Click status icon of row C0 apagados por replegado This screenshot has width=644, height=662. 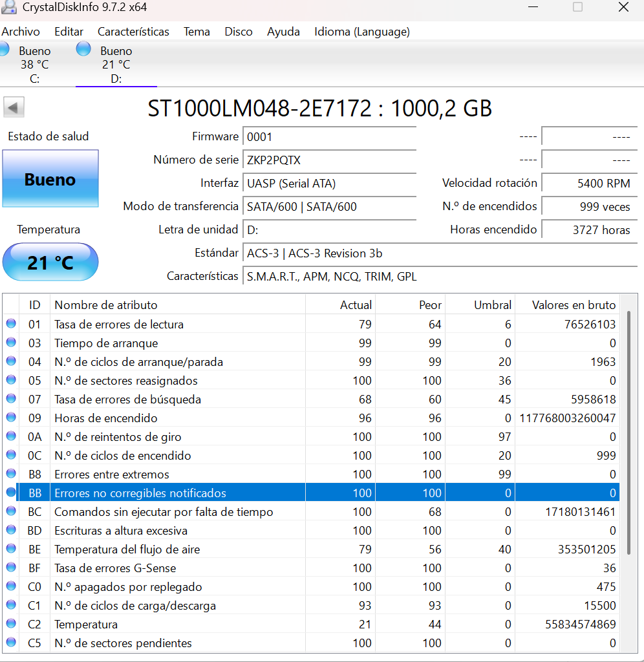(x=11, y=586)
